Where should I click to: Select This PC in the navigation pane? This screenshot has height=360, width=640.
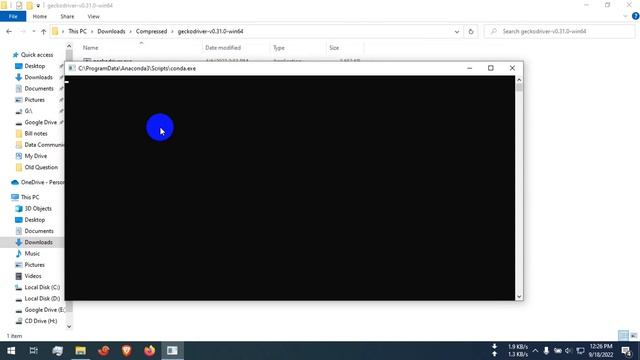[30, 197]
